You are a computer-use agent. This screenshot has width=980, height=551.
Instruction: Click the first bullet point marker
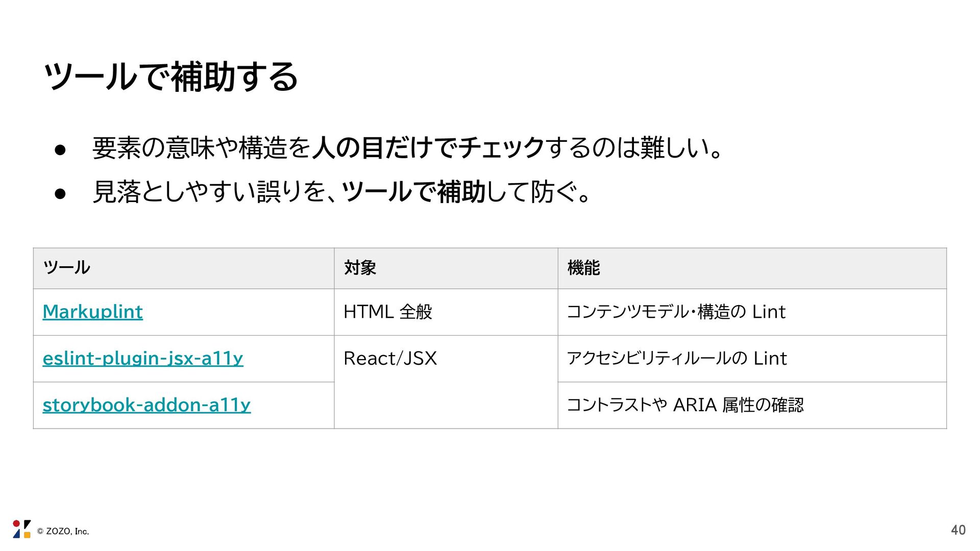pyautogui.click(x=60, y=149)
